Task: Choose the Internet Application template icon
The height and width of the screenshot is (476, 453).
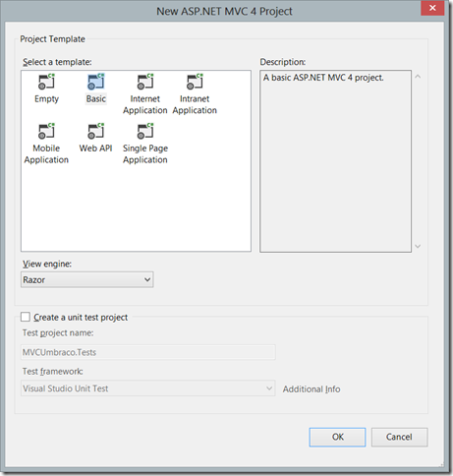Action: 145,82
